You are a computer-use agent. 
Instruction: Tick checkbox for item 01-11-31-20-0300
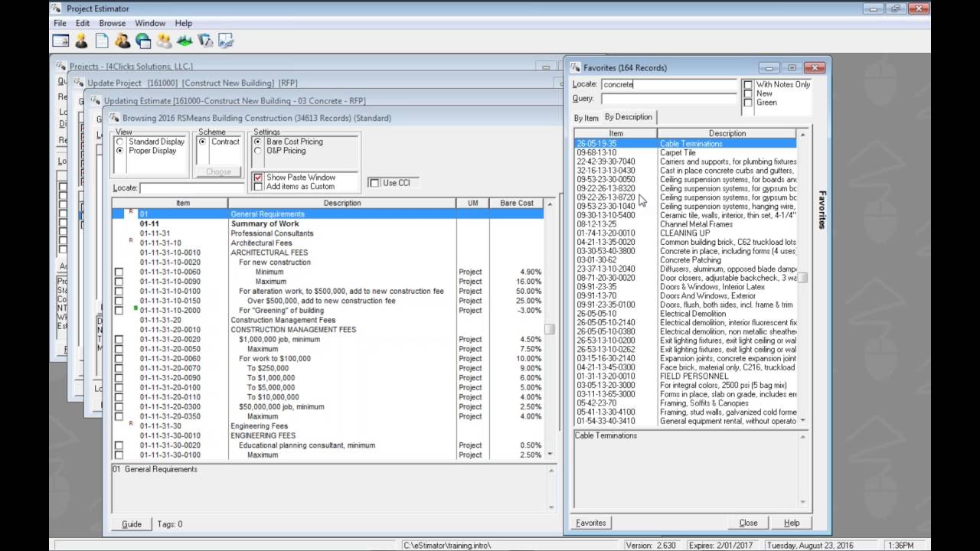coord(119,406)
